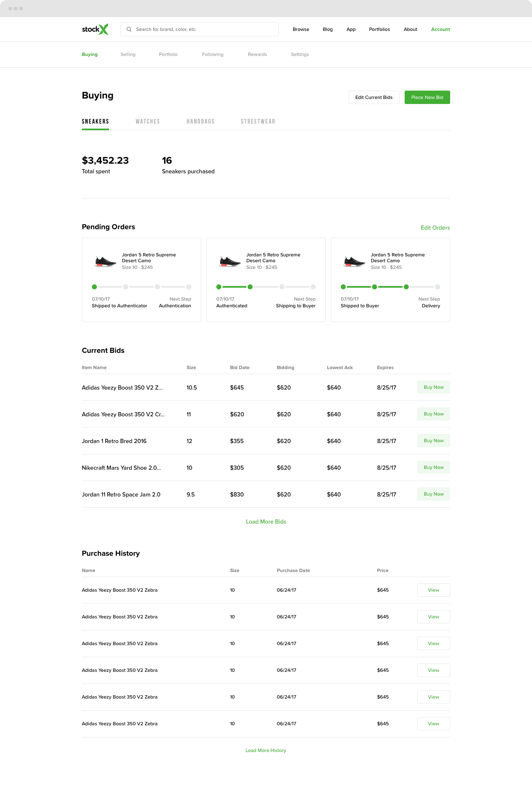Click the Jordan 11 Retro Space Jam 2.0 name
The width and height of the screenshot is (532, 785).
[121, 494]
